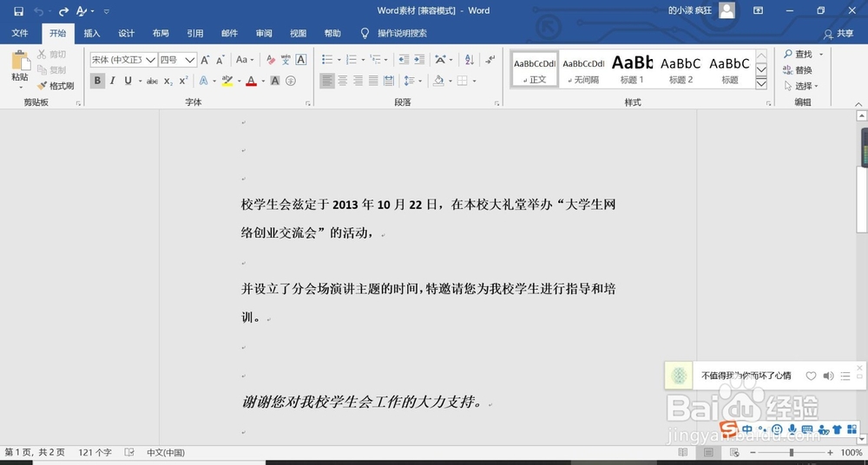Click the enclosed character (字) icon
Viewport: 868px width, 465px height.
[291, 81]
